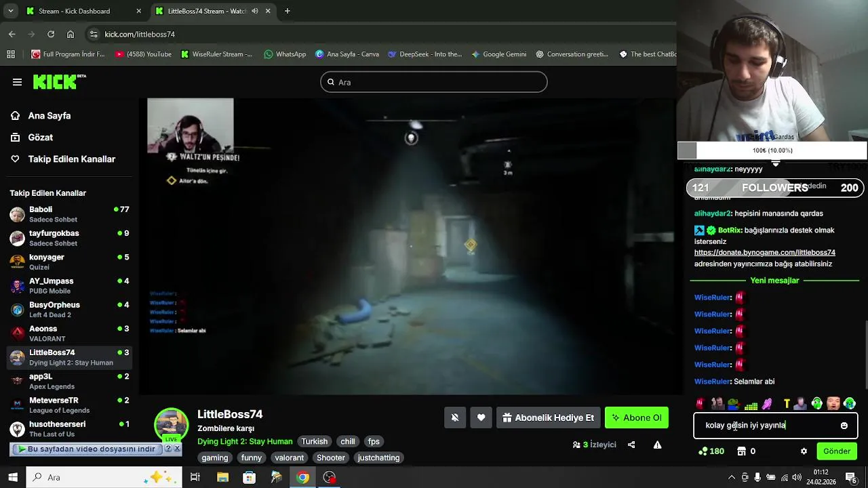Open the shop icon next to 0
The height and width of the screenshot is (488, 868).
click(742, 451)
